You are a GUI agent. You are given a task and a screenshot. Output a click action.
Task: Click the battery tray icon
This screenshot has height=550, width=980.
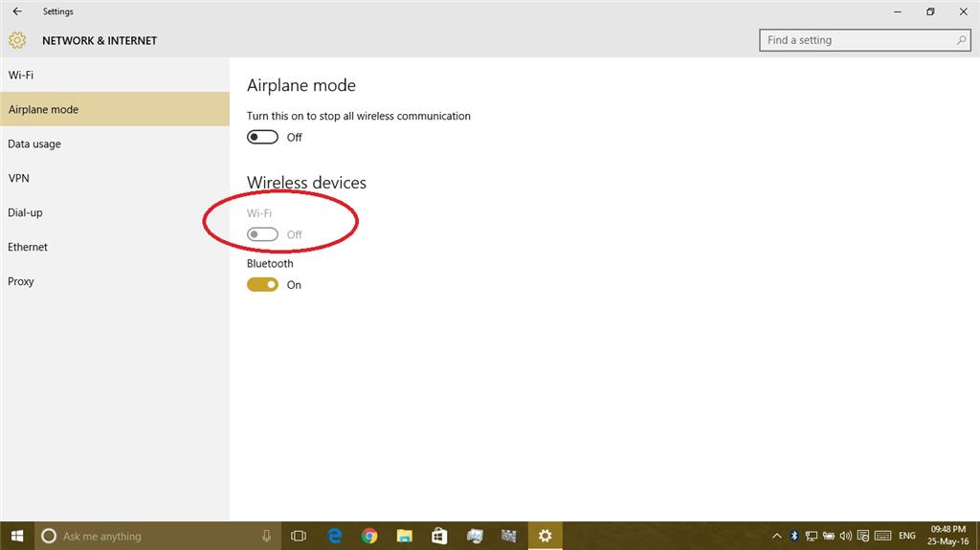(x=828, y=536)
